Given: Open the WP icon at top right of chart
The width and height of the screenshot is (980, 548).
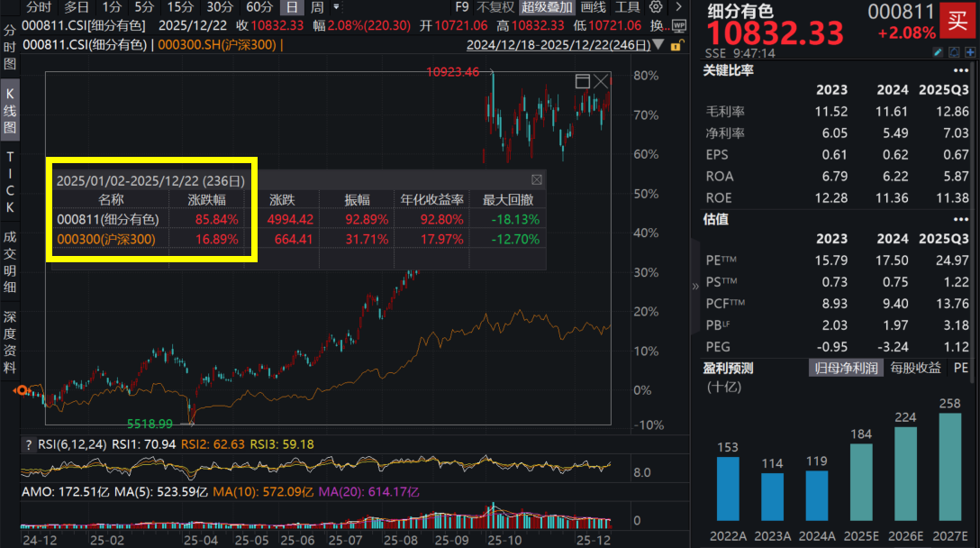Looking at the screenshot, I should [x=679, y=25].
